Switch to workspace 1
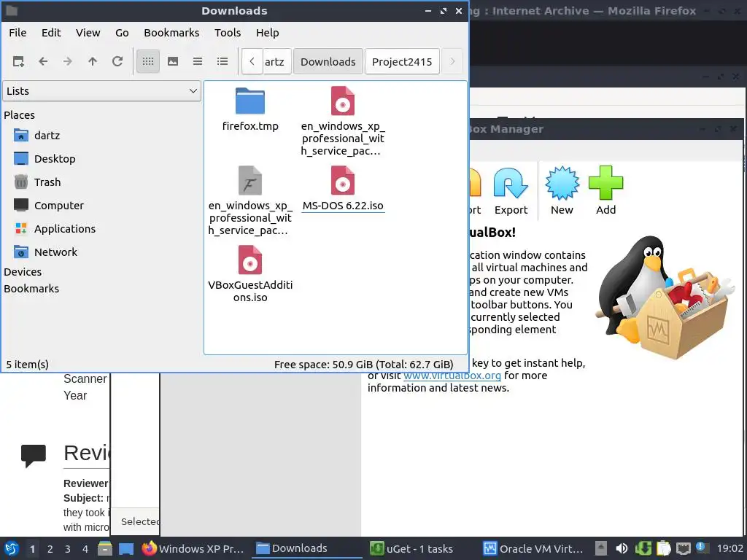Image resolution: width=747 pixels, height=560 pixels. [x=32, y=549]
